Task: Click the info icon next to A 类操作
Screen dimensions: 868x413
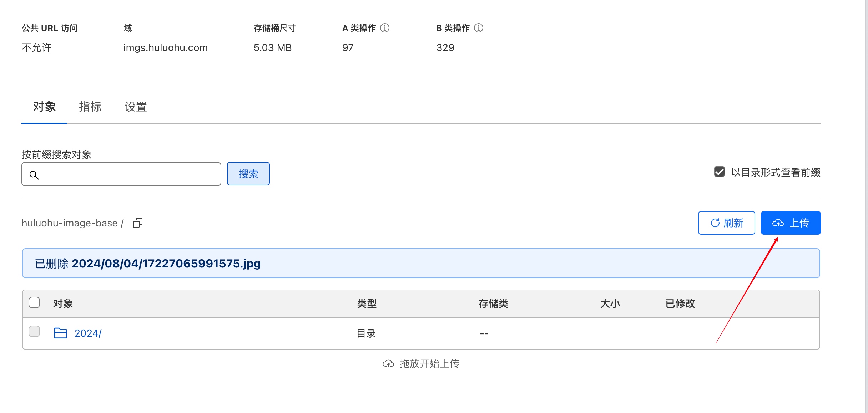Action: pos(385,28)
